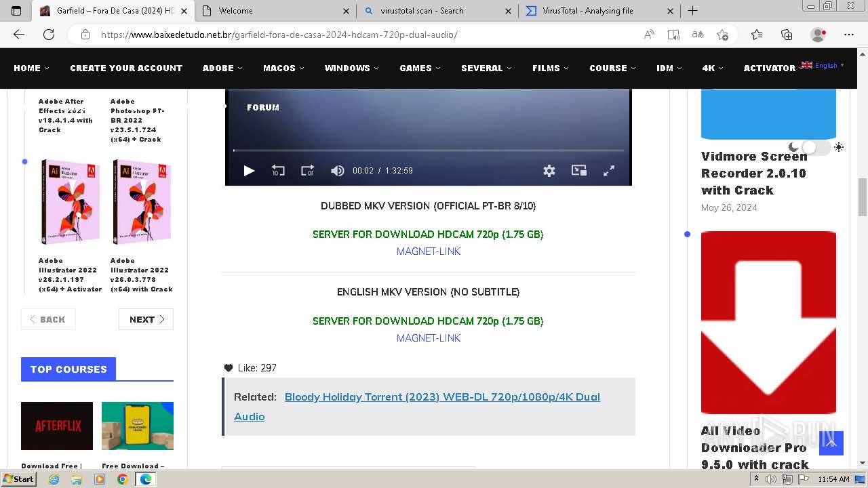Expand the GAMES menu
This screenshot has height=488, width=868.
click(420, 68)
